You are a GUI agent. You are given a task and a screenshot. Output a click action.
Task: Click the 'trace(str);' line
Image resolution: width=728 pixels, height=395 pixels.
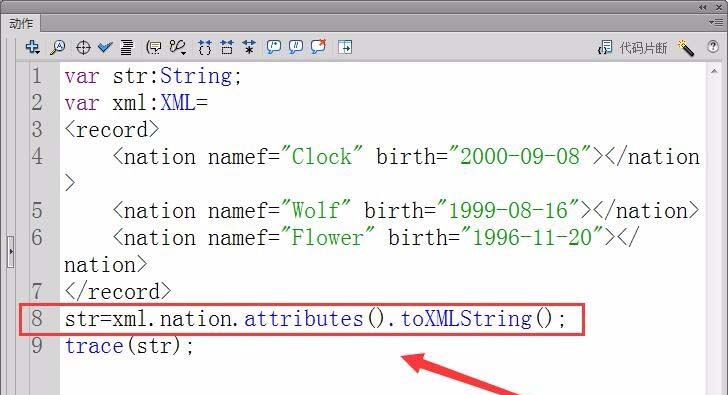tap(129, 346)
